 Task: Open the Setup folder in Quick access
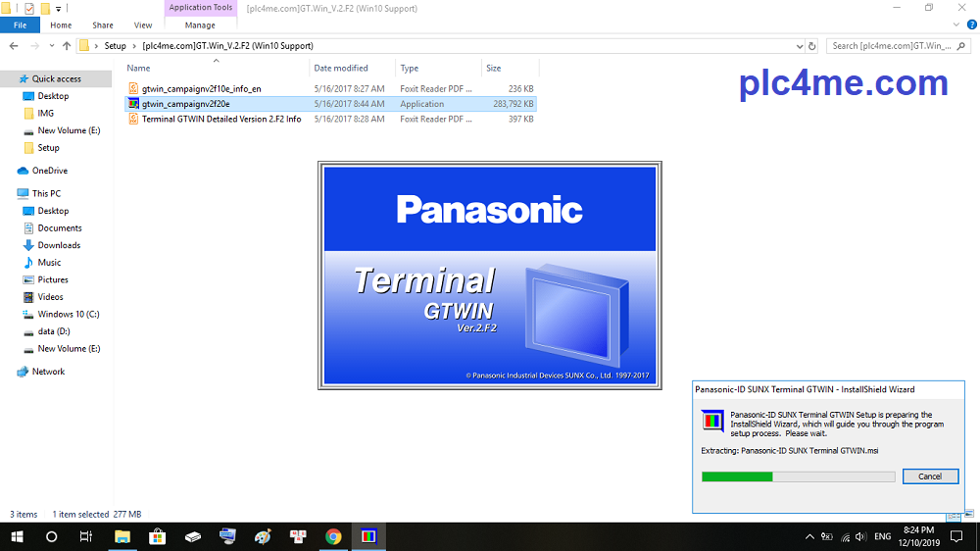click(x=48, y=148)
